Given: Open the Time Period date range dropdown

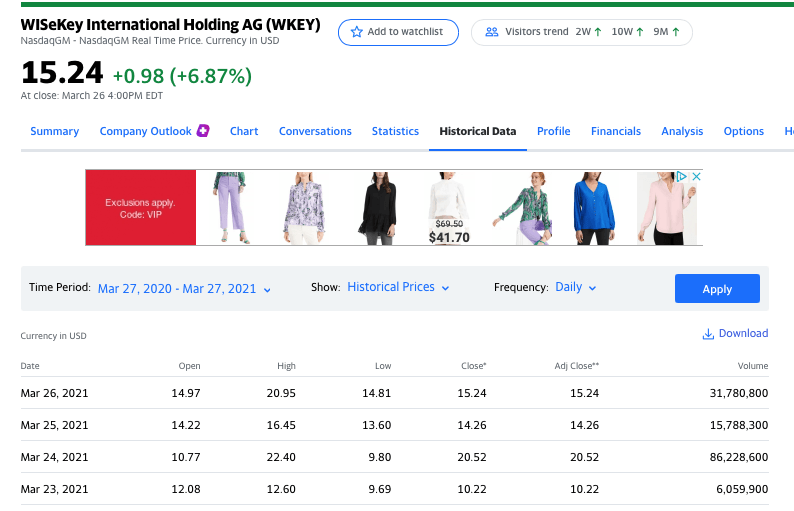Looking at the screenshot, I should (184, 289).
